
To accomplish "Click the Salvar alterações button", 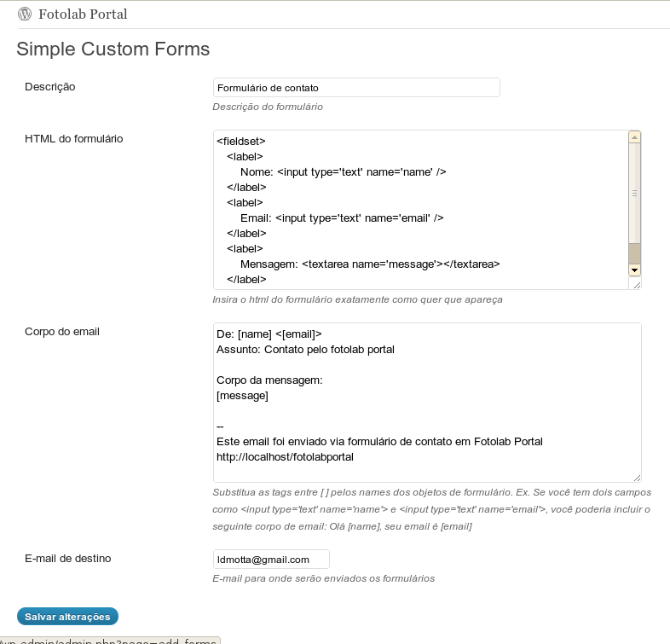I will [67, 616].
